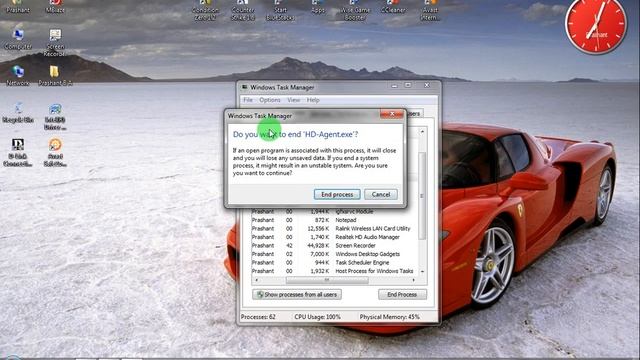Open the Computer desktop icon

(x=18, y=39)
